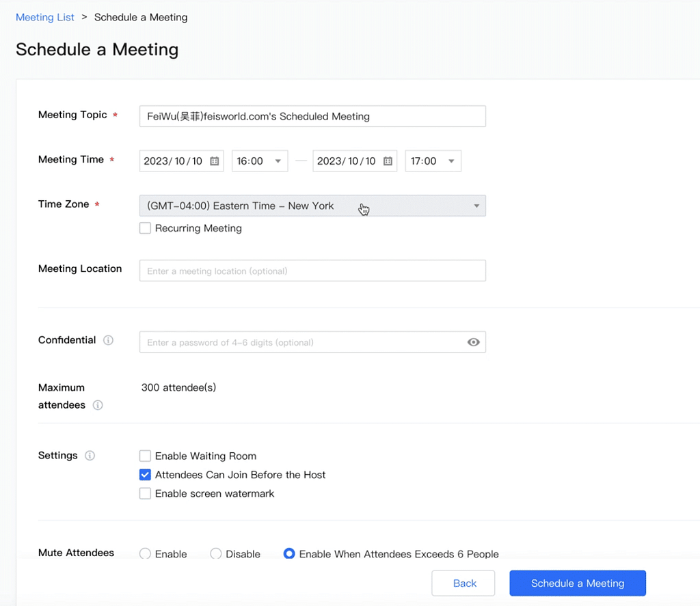
Task: Open the Time Zone dropdown
Action: click(x=312, y=206)
